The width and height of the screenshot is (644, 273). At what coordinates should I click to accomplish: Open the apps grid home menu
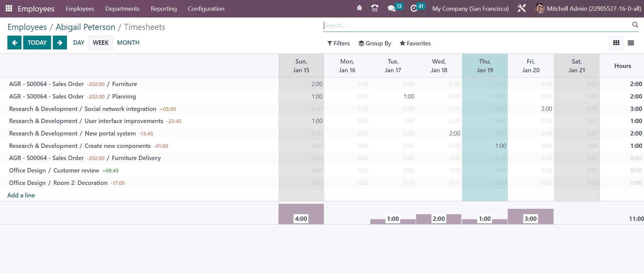[x=9, y=8]
